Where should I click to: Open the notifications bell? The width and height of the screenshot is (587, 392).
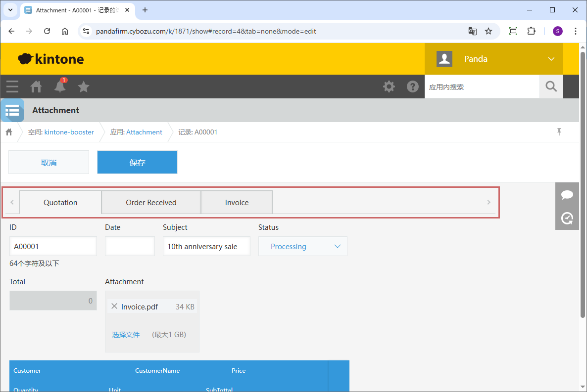[x=60, y=87]
